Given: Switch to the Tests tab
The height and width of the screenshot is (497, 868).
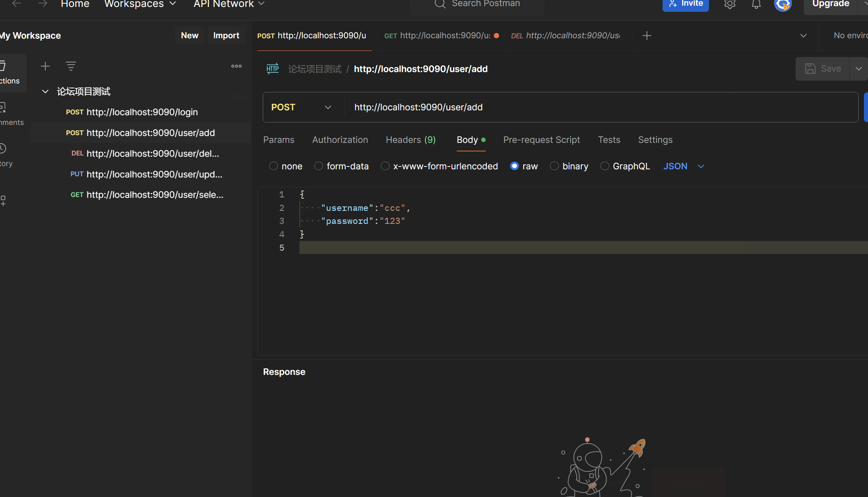Looking at the screenshot, I should coord(609,140).
